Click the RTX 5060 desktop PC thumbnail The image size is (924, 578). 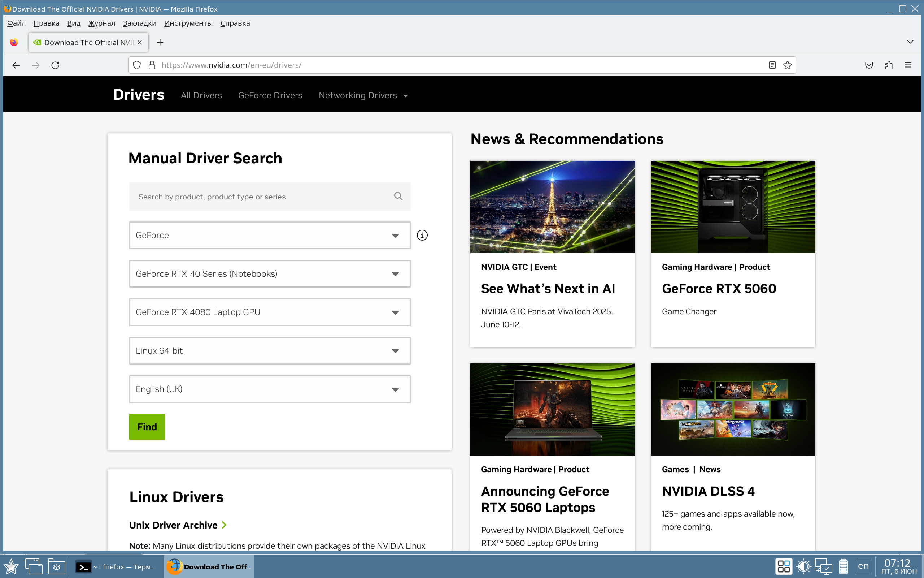733,207
